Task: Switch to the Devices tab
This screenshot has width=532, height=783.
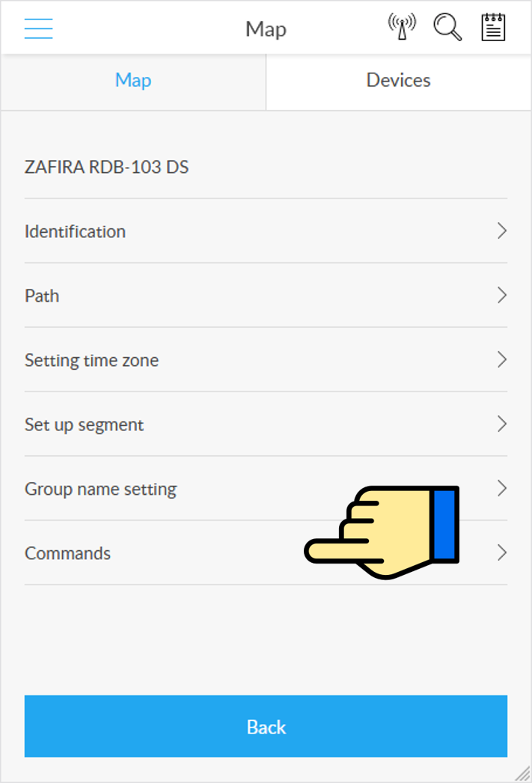Action: (399, 82)
